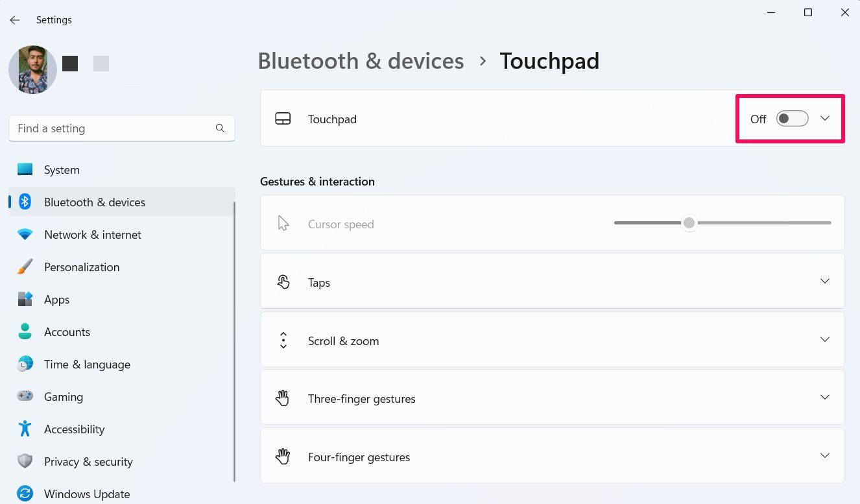Screen dimensions: 860x504
Task: Expand the Scroll & zoom settings
Action: 824,339
